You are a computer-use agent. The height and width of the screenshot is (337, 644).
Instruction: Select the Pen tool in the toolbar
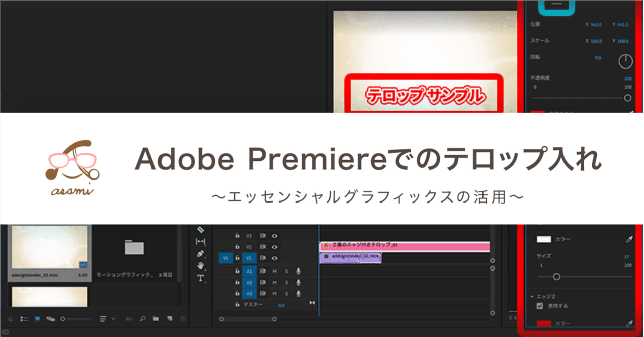(200, 253)
